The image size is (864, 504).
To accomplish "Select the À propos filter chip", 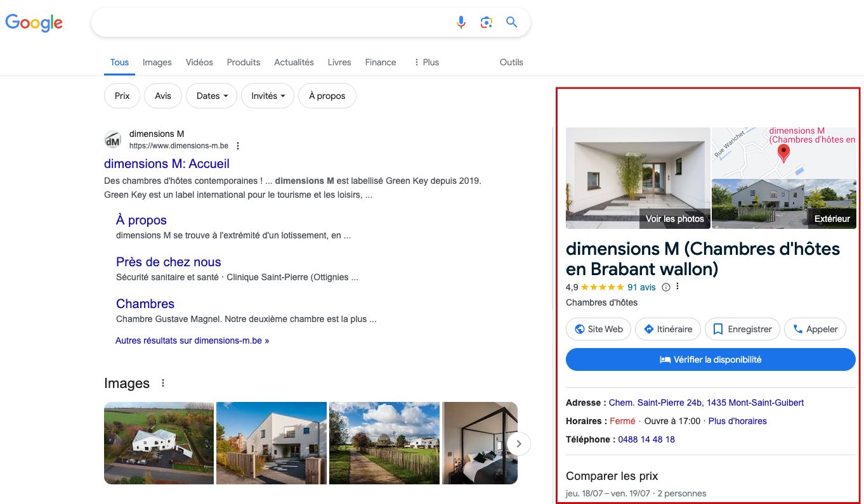I will 327,96.
